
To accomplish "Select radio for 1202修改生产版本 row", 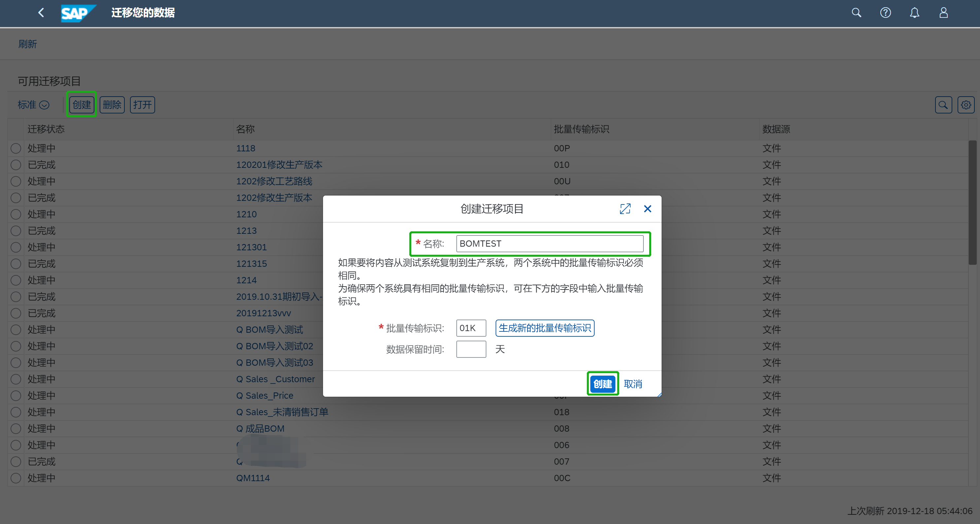I will coord(16,198).
